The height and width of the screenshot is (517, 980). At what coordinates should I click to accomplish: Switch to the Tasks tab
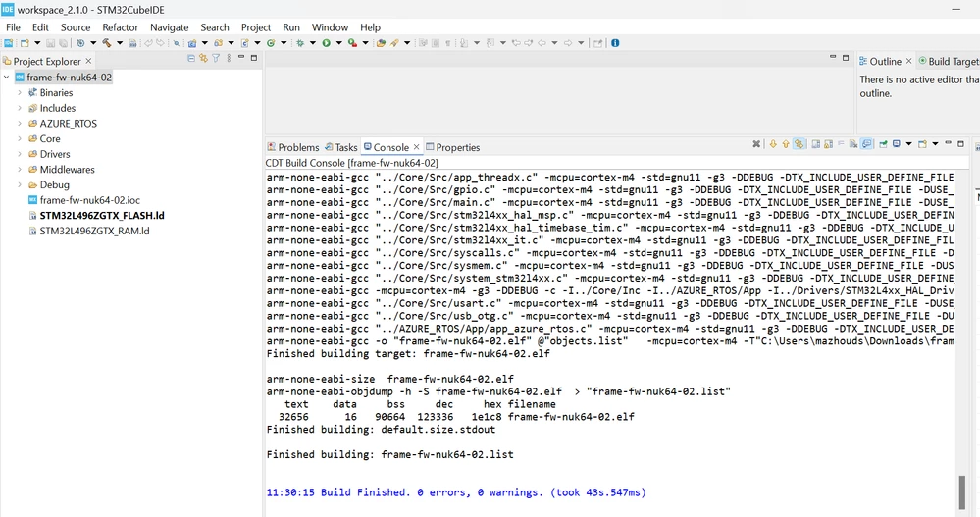341,147
